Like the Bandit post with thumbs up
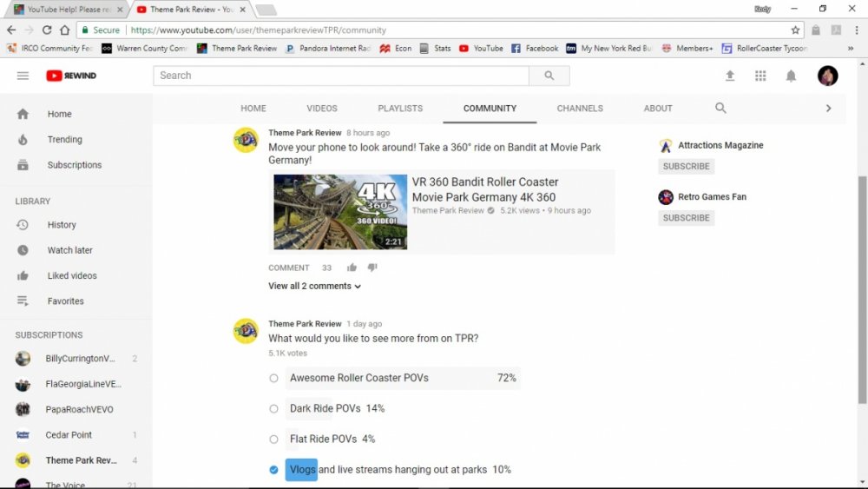 (352, 268)
